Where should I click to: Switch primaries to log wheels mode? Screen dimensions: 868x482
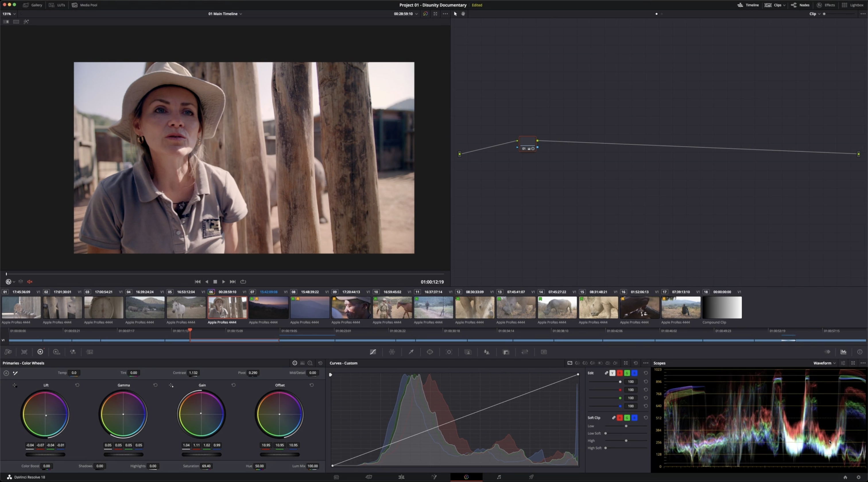pyautogui.click(x=310, y=363)
